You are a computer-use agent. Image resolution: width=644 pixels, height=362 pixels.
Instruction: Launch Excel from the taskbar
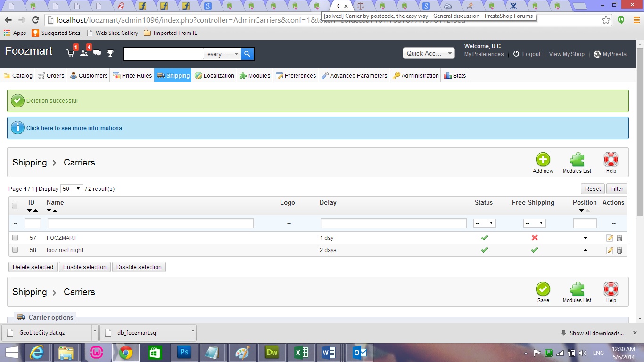[x=301, y=353]
